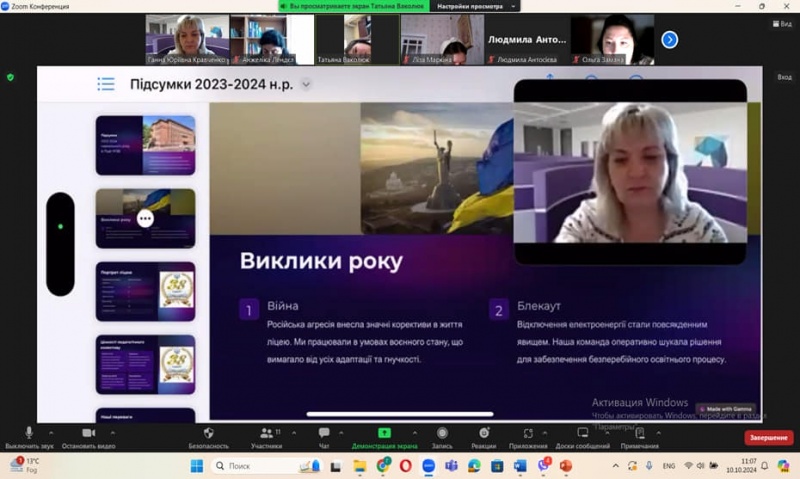Click the red Завершение button
The height and width of the screenshot is (479, 800).
[x=768, y=438]
